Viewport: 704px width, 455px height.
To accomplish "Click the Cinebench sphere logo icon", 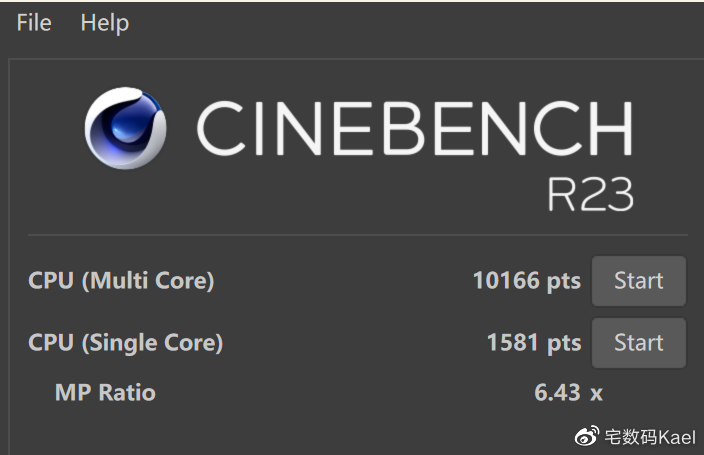I will click(x=126, y=128).
